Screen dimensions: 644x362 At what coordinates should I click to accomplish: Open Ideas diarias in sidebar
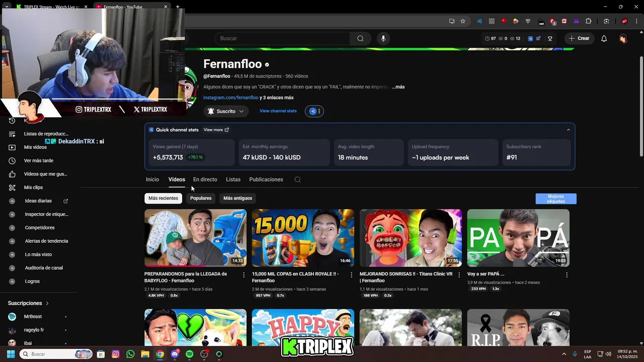39,201
